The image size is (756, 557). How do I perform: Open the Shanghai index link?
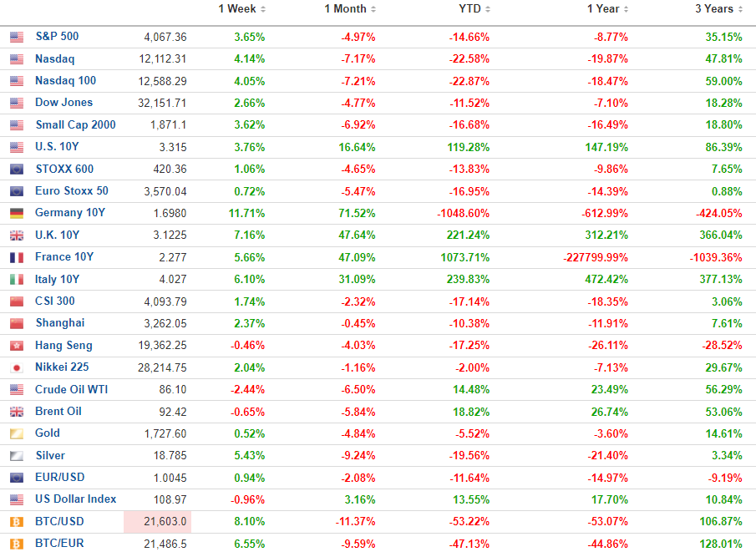(60, 323)
